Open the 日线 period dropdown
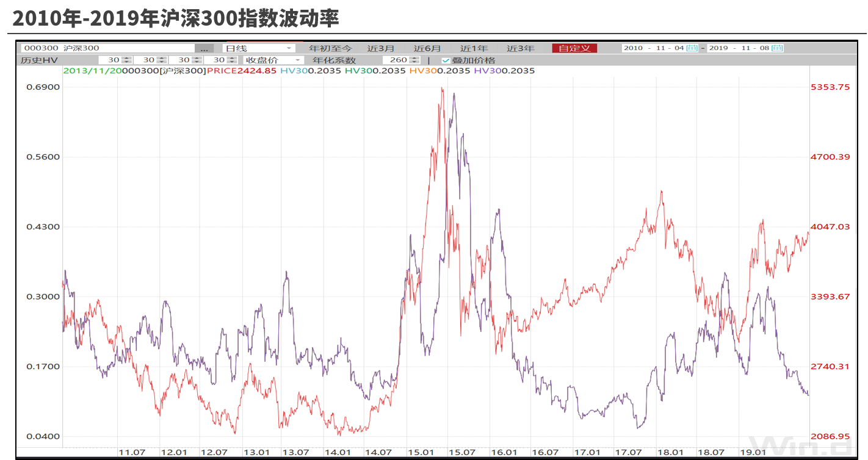This screenshot has height=460, width=868. pyautogui.click(x=259, y=48)
